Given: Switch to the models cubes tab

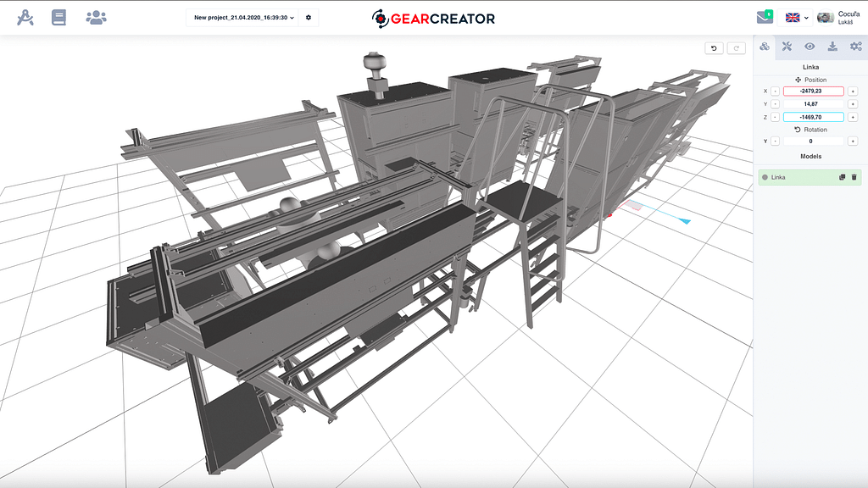Looking at the screenshot, I should pyautogui.click(x=765, y=47).
